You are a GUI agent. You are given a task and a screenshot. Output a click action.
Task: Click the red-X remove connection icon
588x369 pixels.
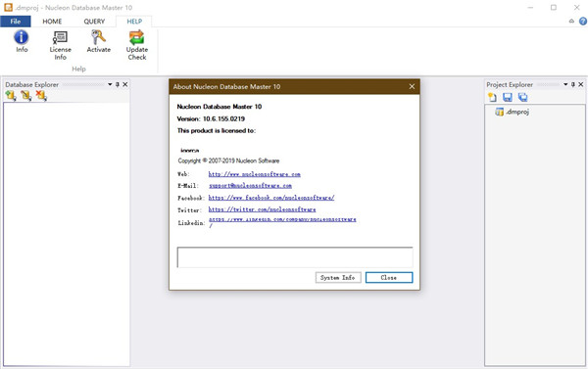point(41,96)
